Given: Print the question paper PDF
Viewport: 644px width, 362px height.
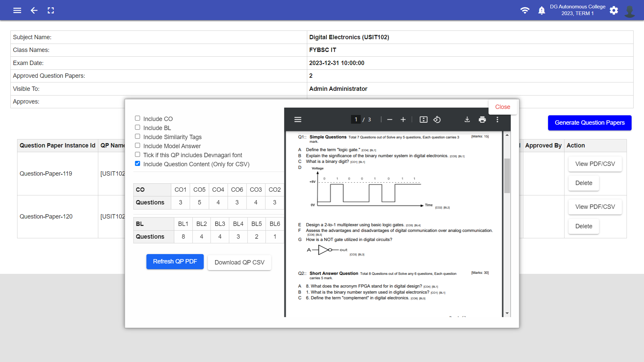Looking at the screenshot, I should click(x=482, y=120).
